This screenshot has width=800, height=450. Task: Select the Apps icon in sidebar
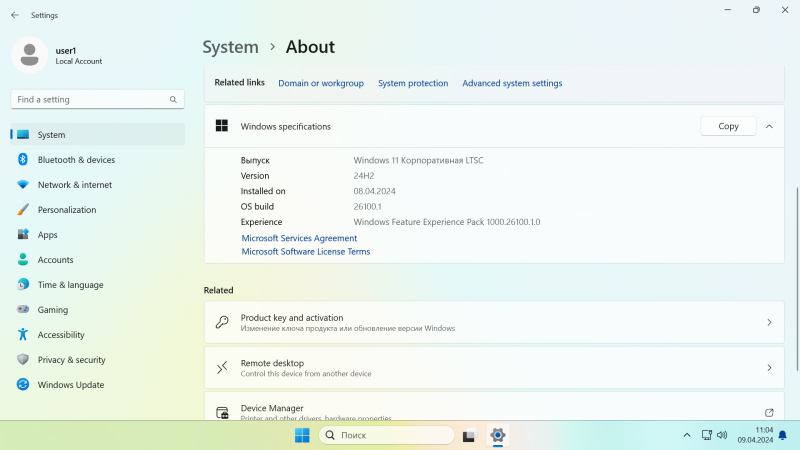(23, 235)
